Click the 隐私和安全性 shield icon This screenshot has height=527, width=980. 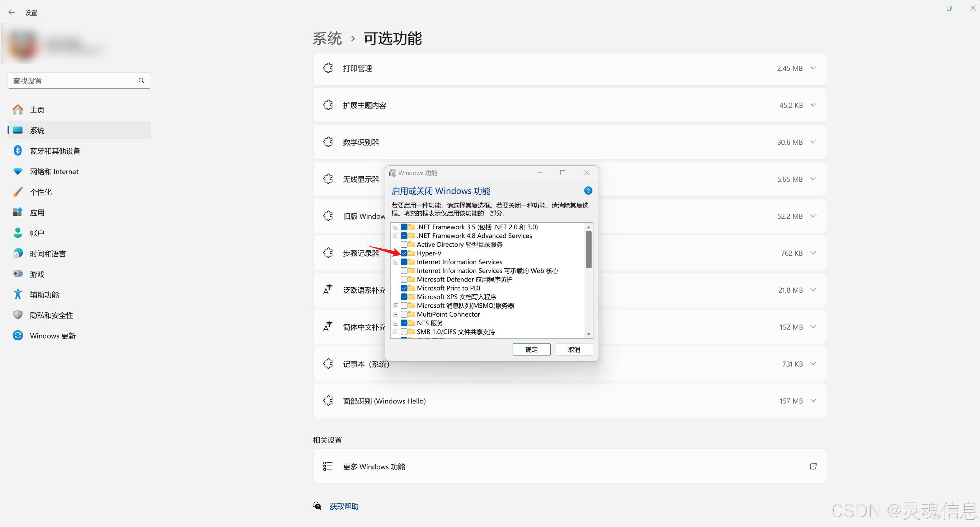pos(17,315)
